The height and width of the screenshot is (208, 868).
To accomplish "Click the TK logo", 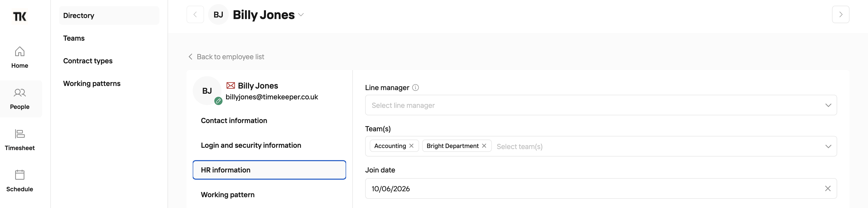I will (20, 16).
